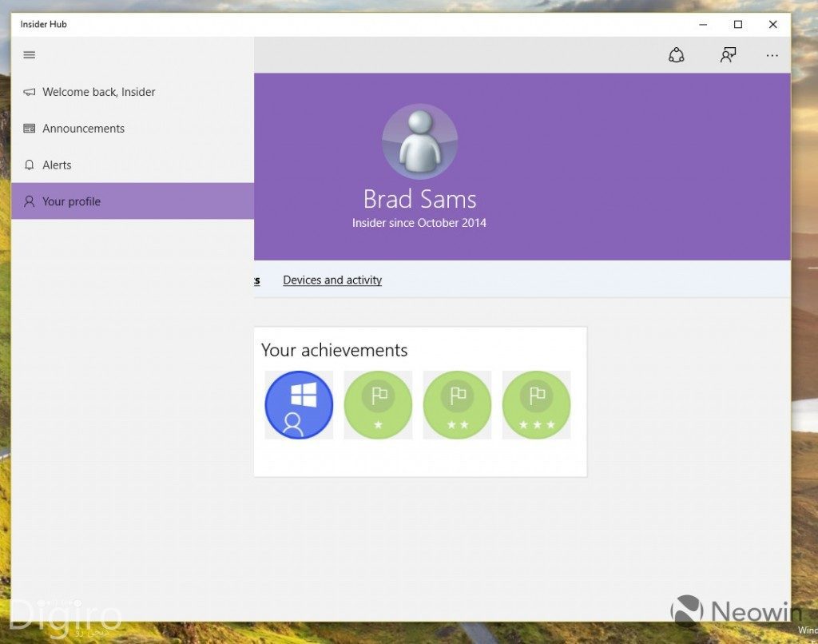Switch to Devices and activity tab
This screenshot has width=818, height=644.
pos(332,280)
